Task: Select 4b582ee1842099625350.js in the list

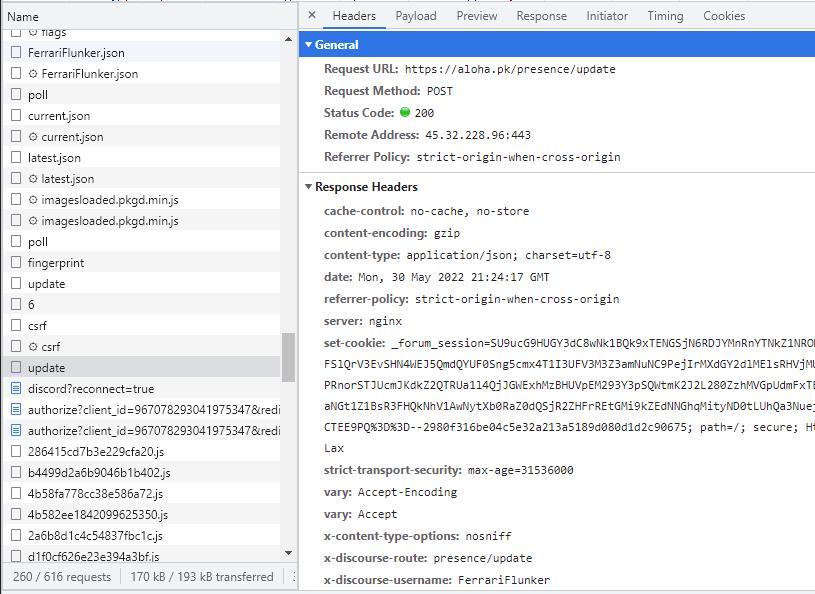Action: pos(141,514)
